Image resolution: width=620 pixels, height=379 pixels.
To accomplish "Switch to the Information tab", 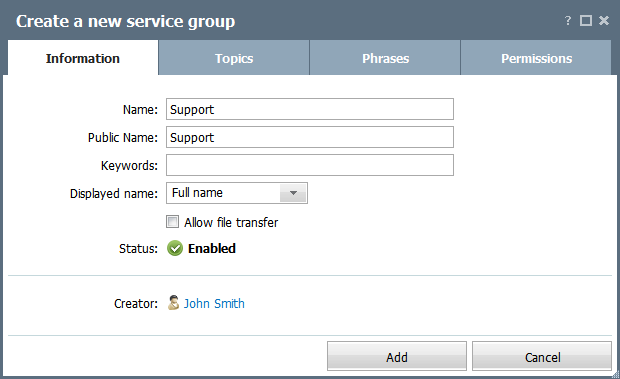I will [83, 58].
